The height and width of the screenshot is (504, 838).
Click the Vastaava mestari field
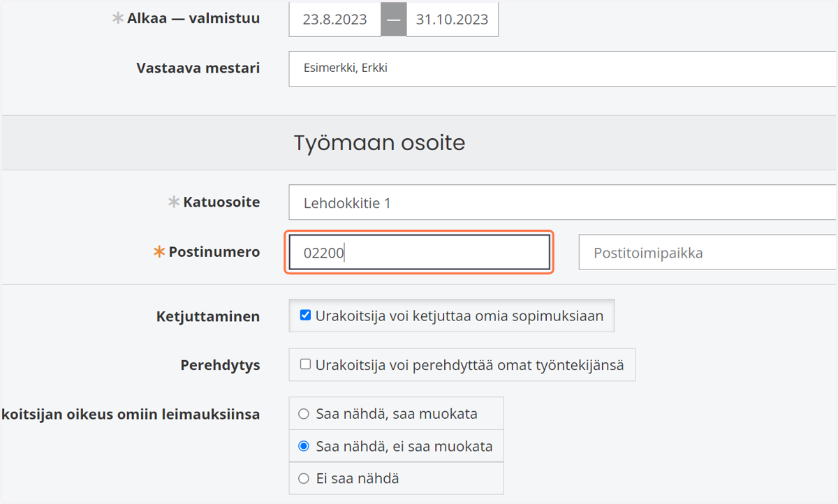tap(563, 68)
